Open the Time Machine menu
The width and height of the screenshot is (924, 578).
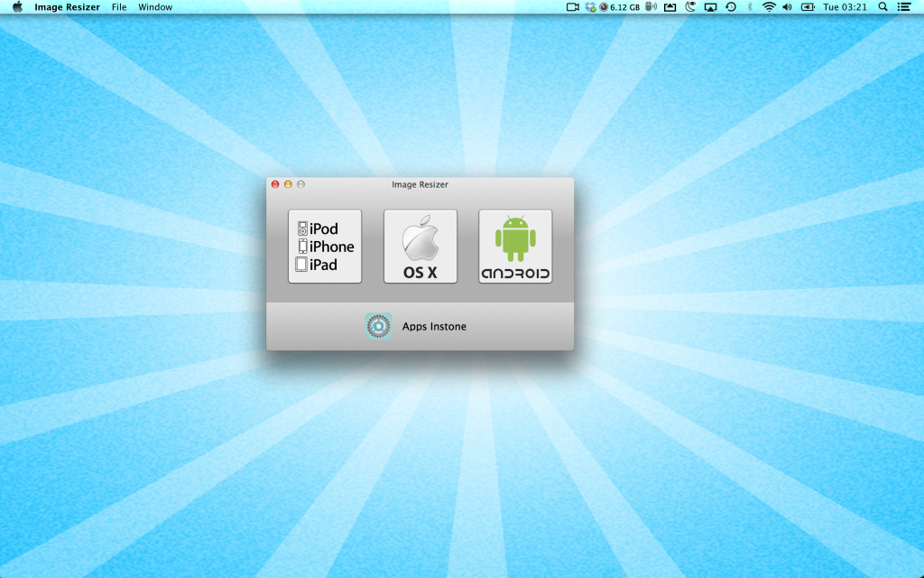click(x=731, y=7)
